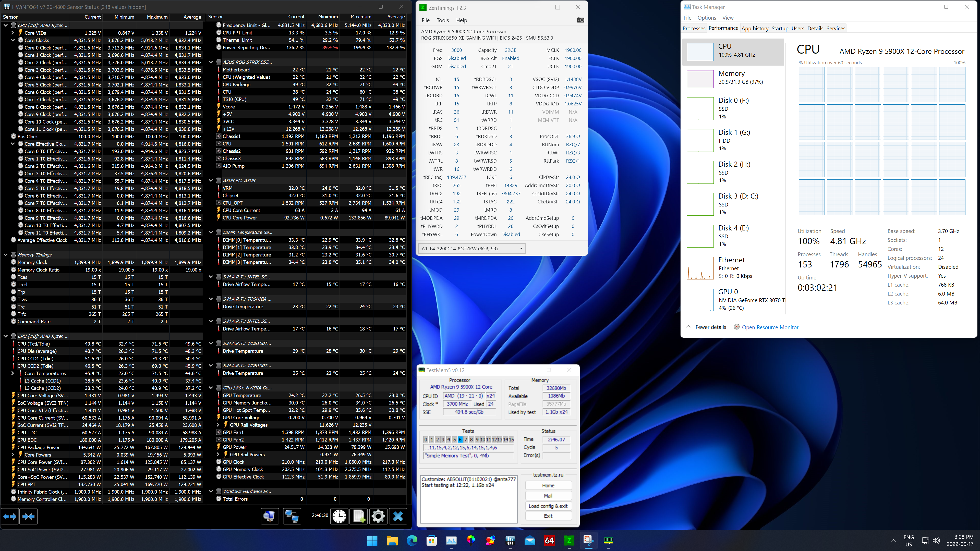The height and width of the screenshot is (551, 980).
Task: Collapse Windows Hardware Errors section
Action: coord(211,491)
